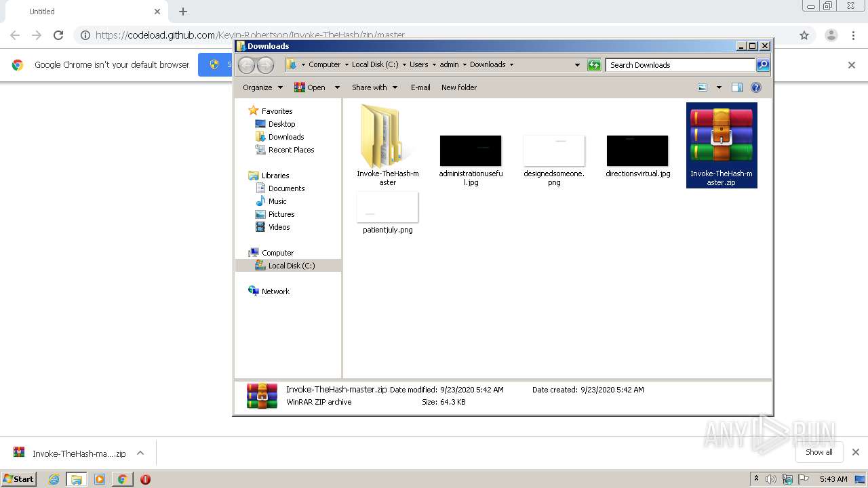Click the Search Downloads input box
The image size is (868, 488).
680,65
